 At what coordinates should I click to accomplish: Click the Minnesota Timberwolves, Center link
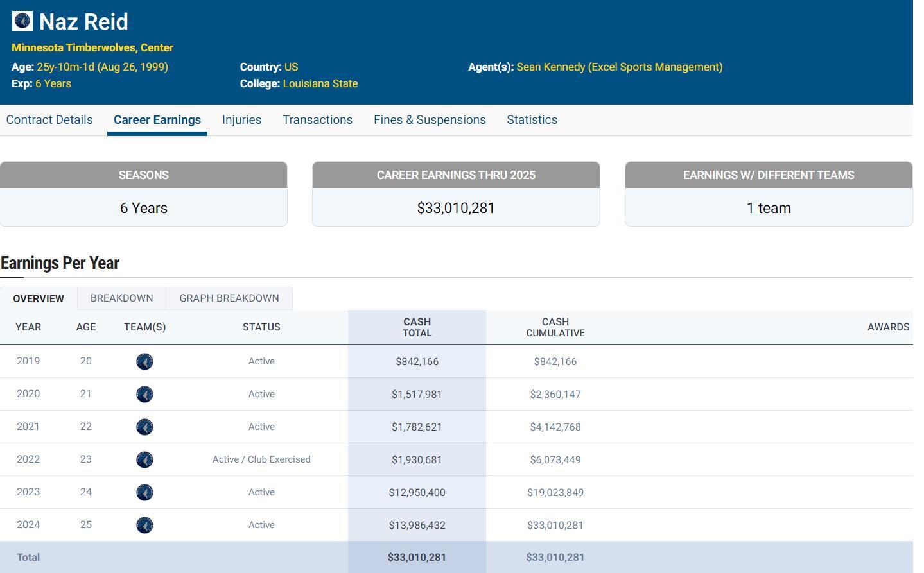92,48
